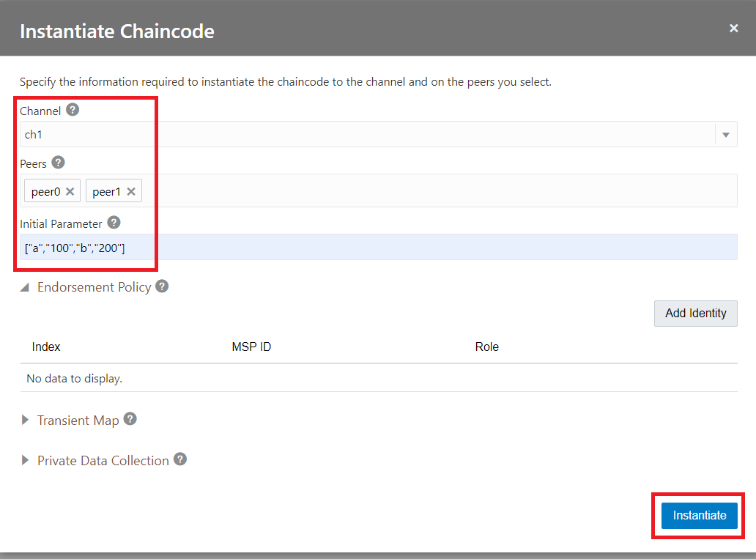Image resolution: width=756 pixels, height=559 pixels.
Task: Click the Endorsement Policy help icon
Action: (162, 286)
